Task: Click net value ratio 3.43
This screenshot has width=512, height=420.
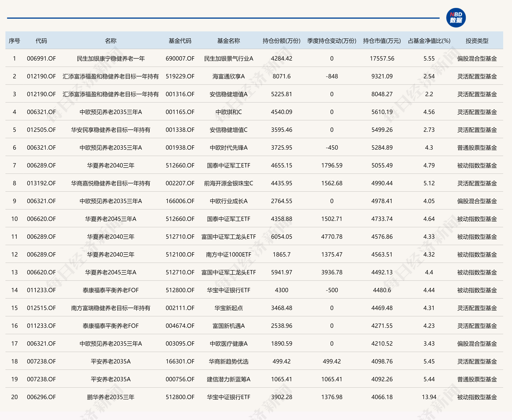Action: (429, 343)
